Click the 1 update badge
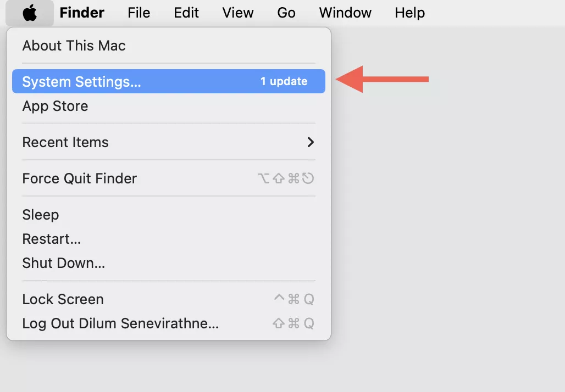This screenshot has height=392, width=565. [x=284, y=81]
